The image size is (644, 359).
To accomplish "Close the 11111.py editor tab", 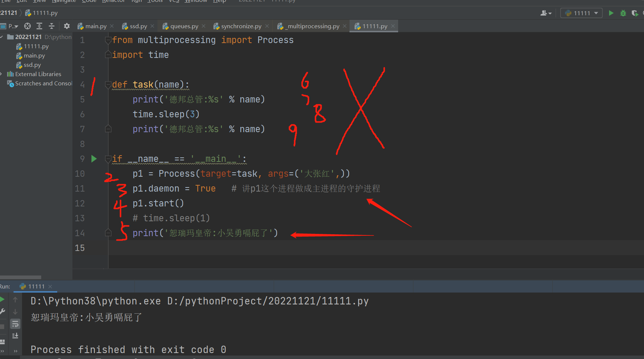I will [393, 26].
